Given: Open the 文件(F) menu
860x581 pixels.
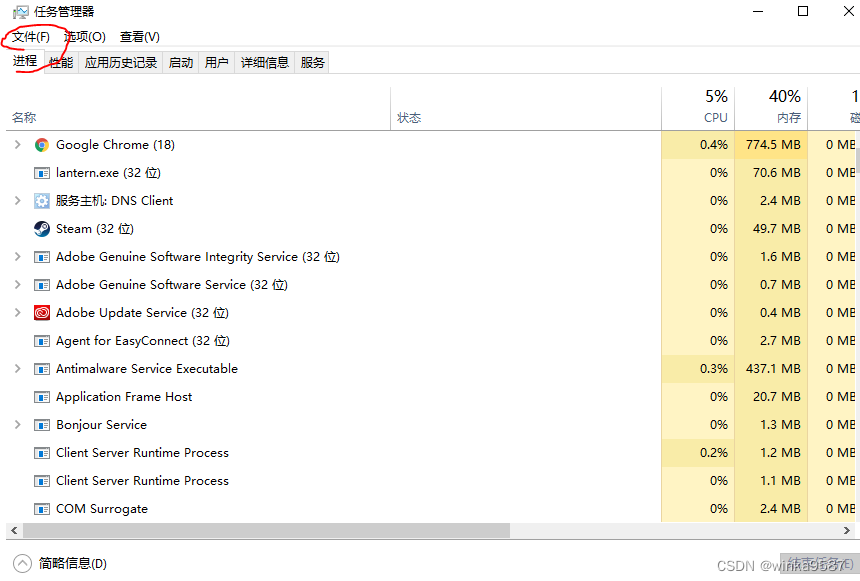Looking at the screenshot, I should [31, 37].
